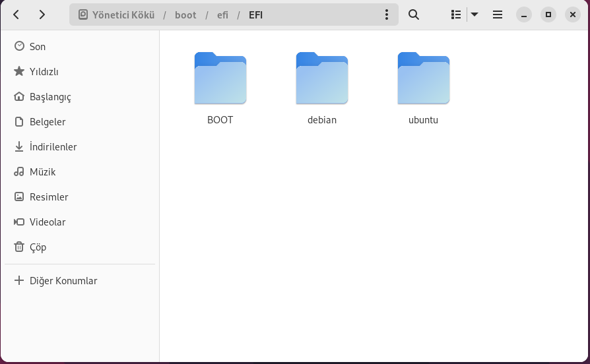Viewport: 590px width, 364px height.
Task: Go to Başlangıç folder in sidebar
Action: pos(80,97)
